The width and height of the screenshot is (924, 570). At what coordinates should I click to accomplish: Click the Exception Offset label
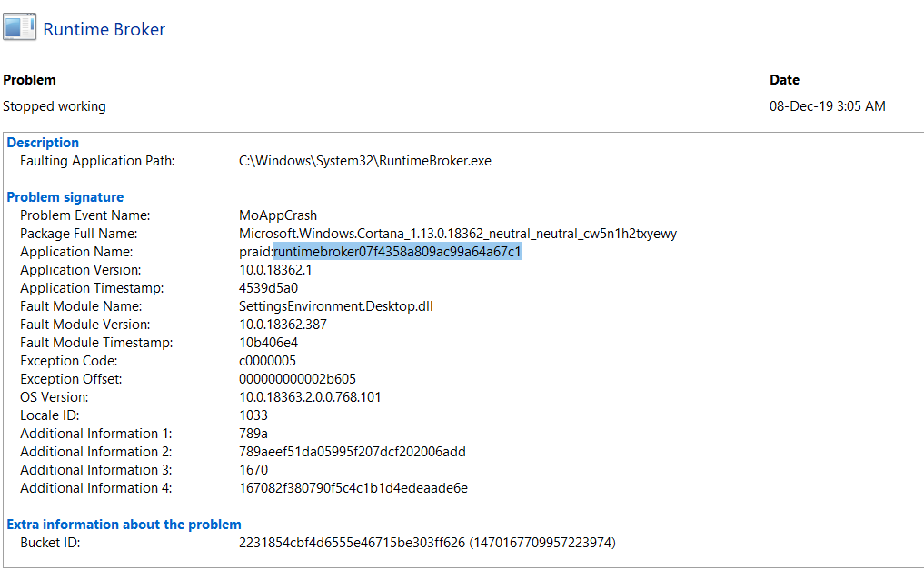tap(71, 379)
